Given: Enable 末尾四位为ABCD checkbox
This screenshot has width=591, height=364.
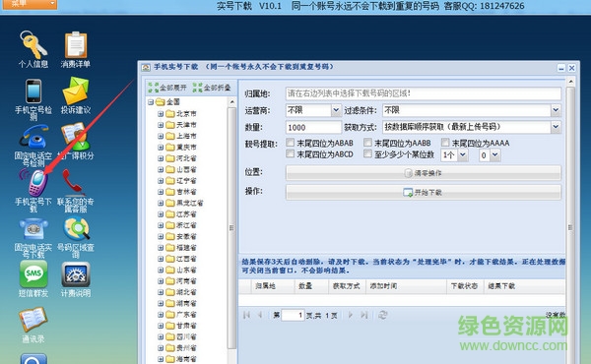Looking at the screenshot, I should [x=290, y=153].
